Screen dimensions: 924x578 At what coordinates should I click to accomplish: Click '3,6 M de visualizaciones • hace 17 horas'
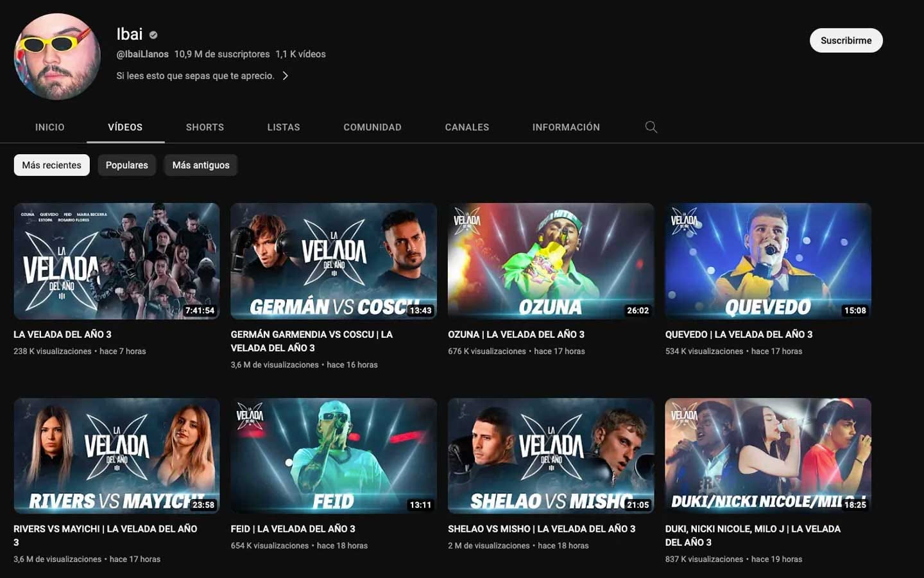[x=87, y=559]
